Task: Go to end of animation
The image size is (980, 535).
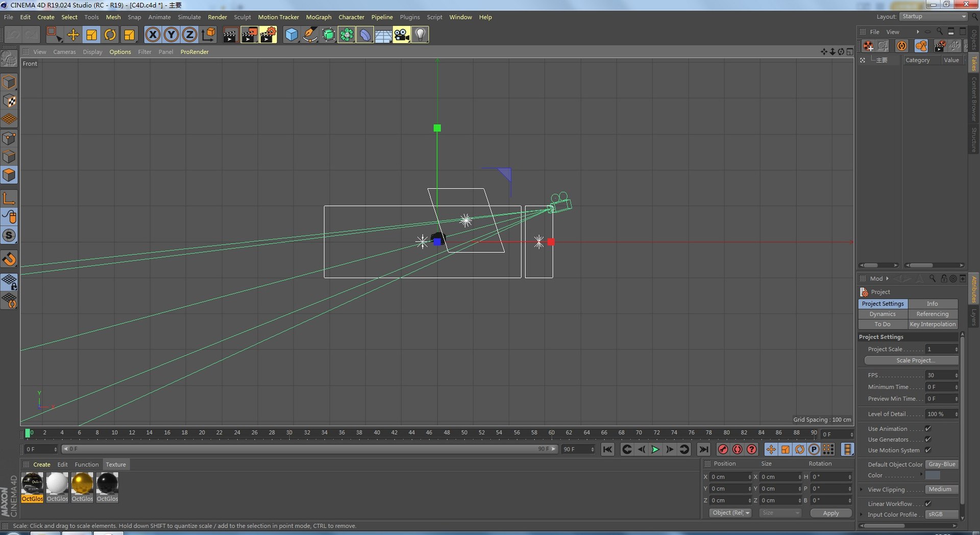Action: [x=703, y=449]
